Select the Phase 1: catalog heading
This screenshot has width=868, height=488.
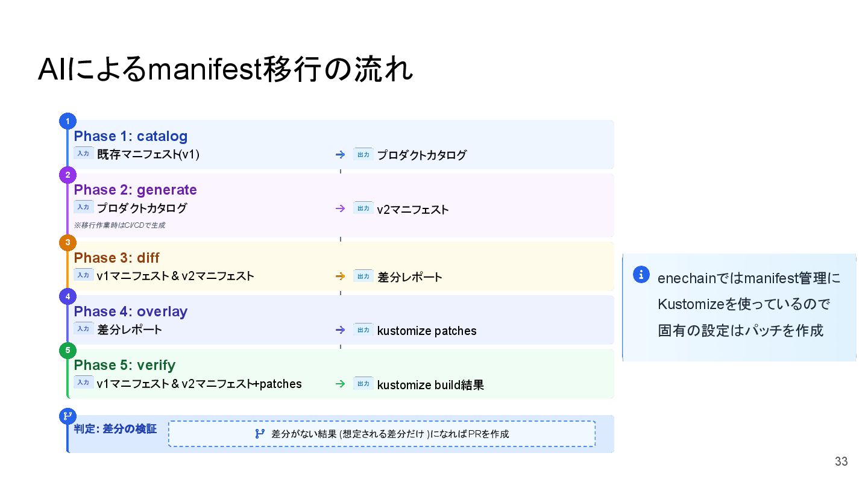click(131, 136)
